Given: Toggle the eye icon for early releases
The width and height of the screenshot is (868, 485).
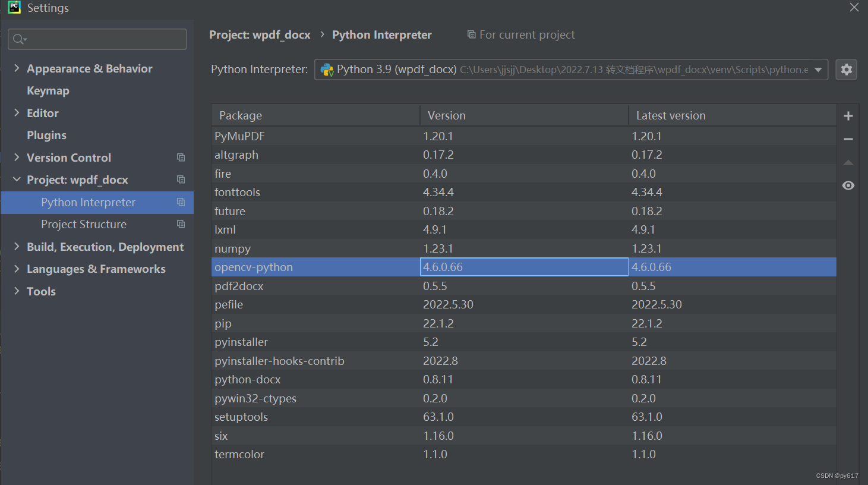Looking at the screenshot, I should pyautogui.click(x=848, y=185).
